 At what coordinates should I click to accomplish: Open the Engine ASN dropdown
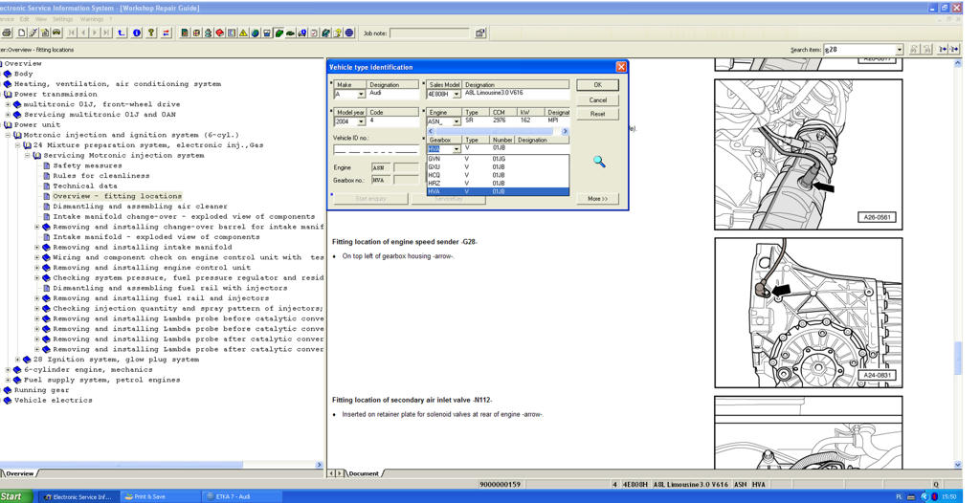click(x=457, y=121)
